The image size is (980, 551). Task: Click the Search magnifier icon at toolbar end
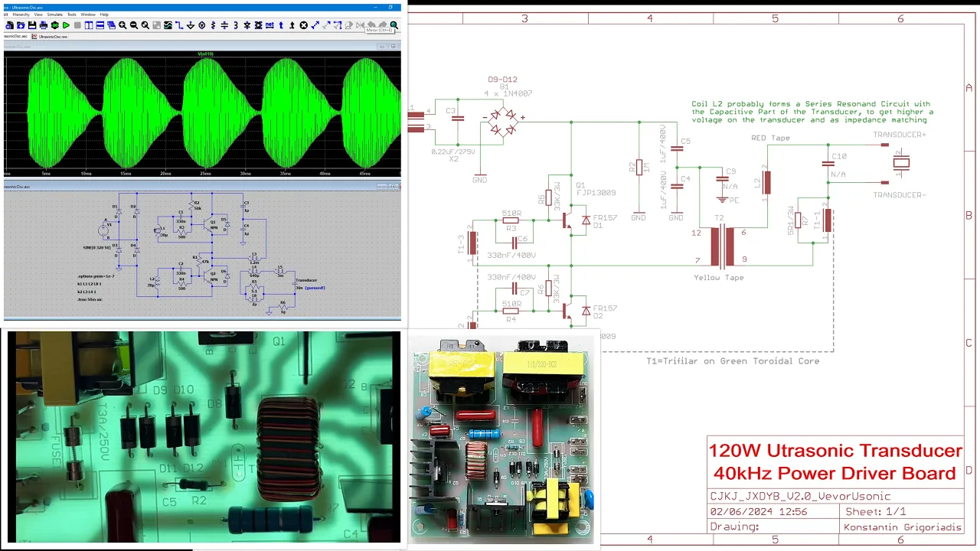(394, 25)
